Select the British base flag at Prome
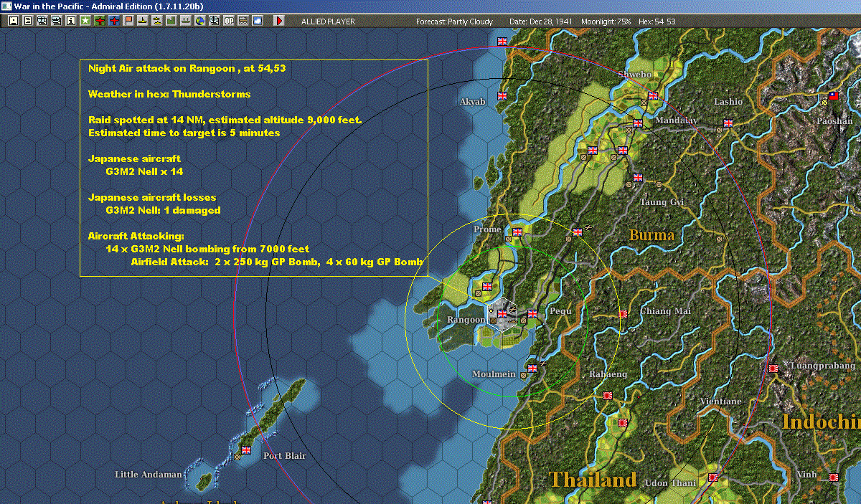Viewport: 861px width, 504px height. (x=517, y=232)
